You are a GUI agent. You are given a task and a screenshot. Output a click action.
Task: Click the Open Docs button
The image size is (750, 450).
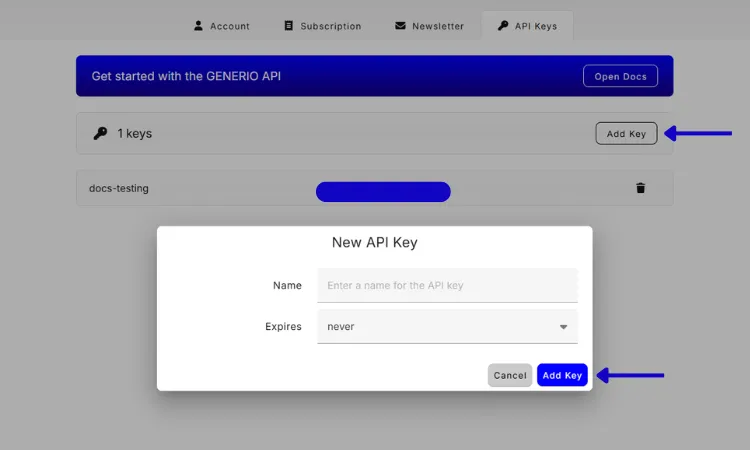[x=620, y=76]
